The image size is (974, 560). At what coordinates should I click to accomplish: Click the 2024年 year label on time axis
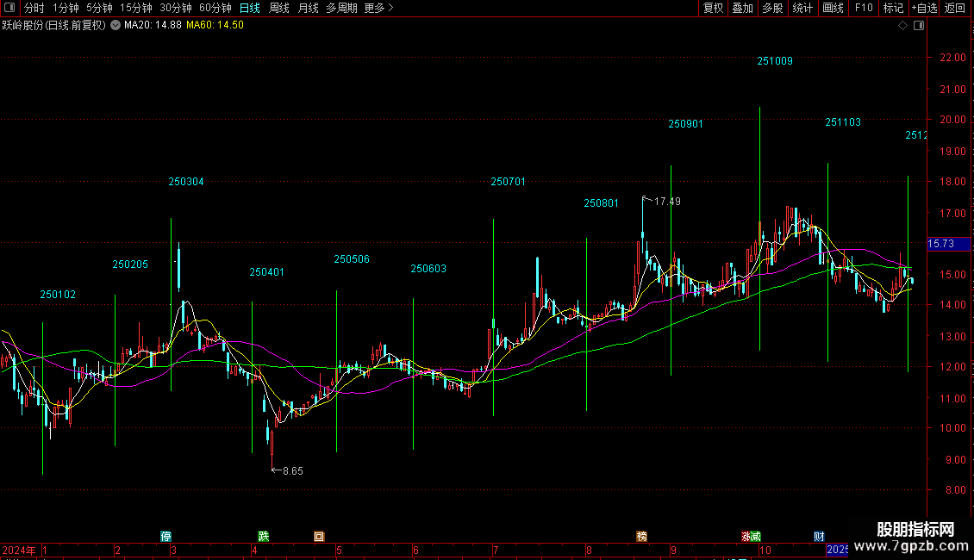(x=19, y=550)
